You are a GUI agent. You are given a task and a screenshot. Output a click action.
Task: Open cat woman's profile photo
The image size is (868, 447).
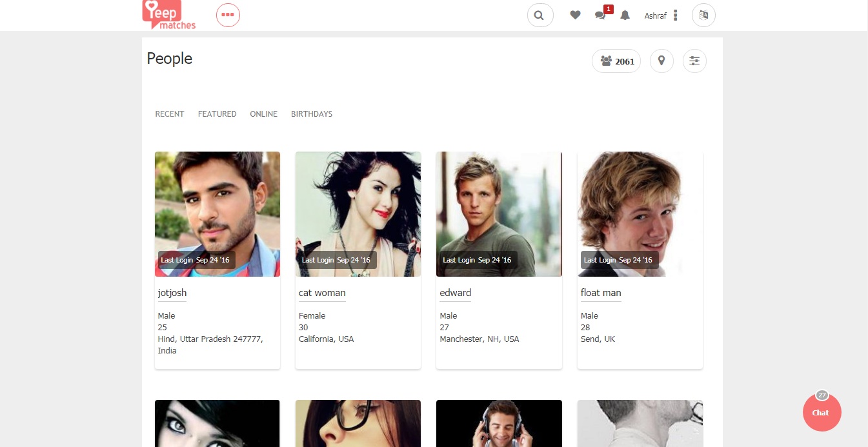358,214
